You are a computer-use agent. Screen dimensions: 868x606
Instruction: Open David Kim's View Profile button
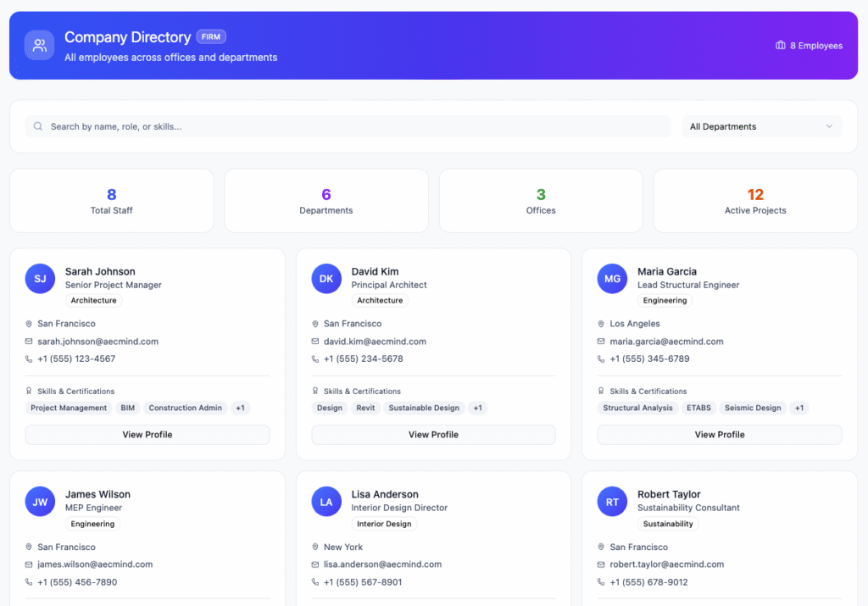[x=433, y=435]
